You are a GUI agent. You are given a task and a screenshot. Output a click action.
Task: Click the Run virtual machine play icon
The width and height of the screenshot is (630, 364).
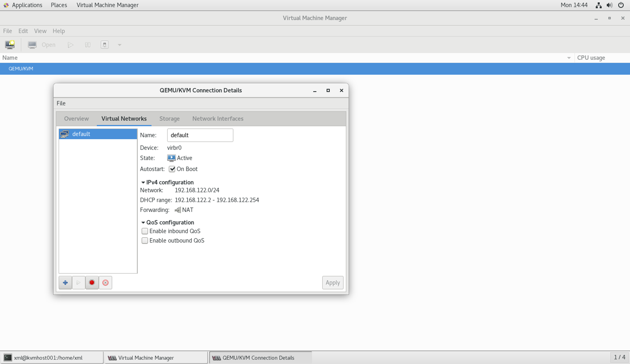coord(71,45)
